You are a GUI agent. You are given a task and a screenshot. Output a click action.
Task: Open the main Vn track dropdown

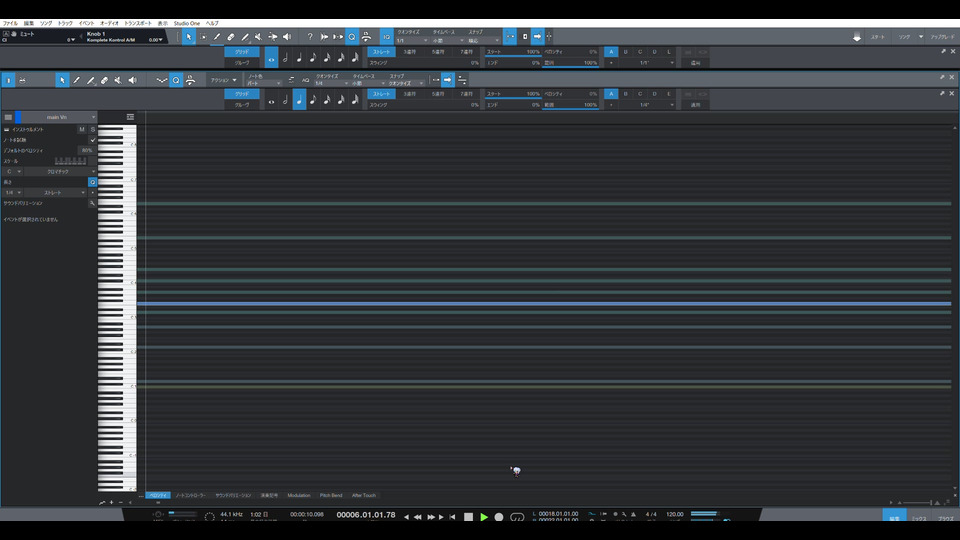tap(56, 117)
